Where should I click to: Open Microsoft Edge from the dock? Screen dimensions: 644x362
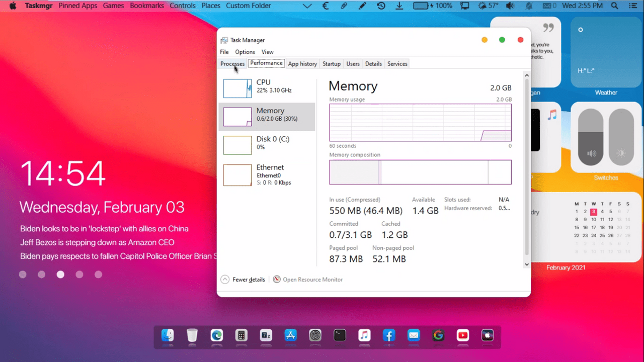[216, 335]
